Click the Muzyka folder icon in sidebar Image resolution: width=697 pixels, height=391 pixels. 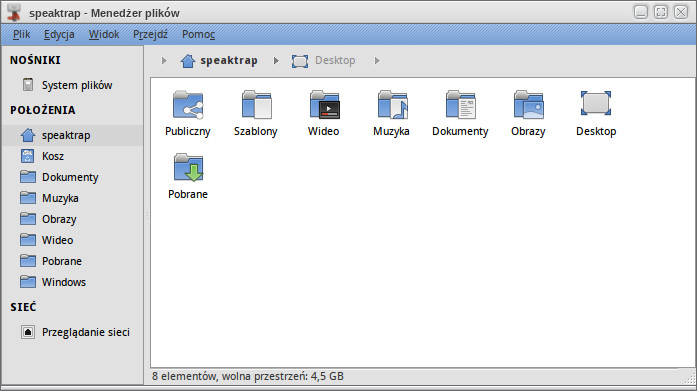[x=28, y=198]
